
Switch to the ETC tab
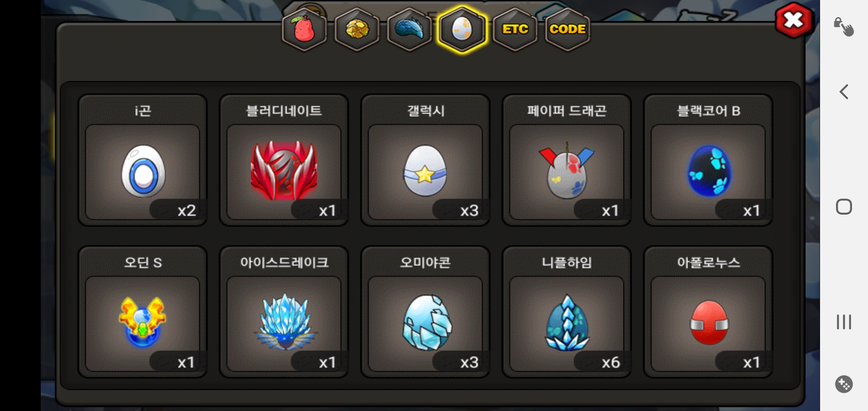[x=515, y=30]
